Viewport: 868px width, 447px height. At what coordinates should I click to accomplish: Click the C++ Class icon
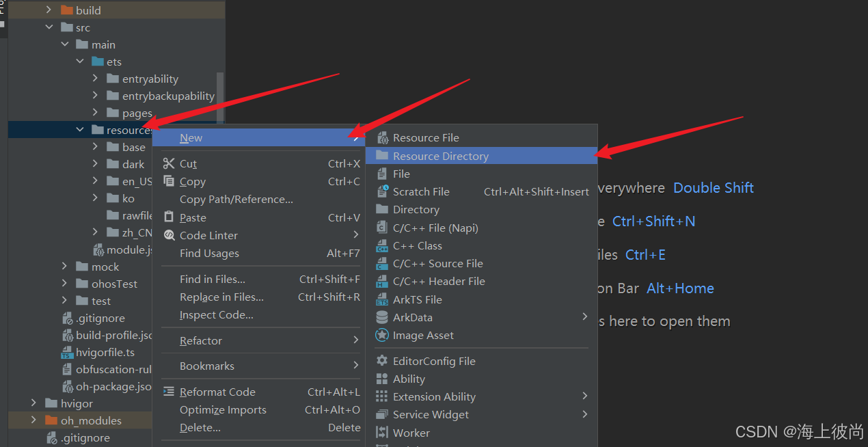click(382, 246)
